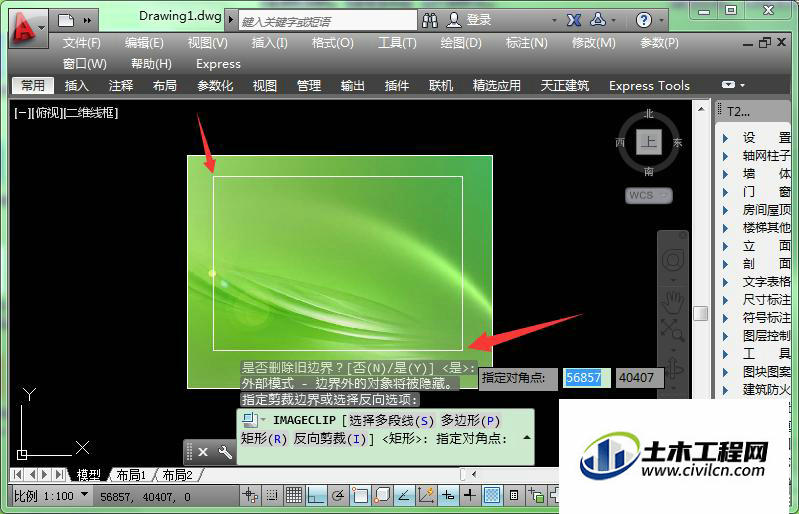This screenshot has height=514, width=799.
Task: Open the 格式(O) menu
Action: pos(333,43)
